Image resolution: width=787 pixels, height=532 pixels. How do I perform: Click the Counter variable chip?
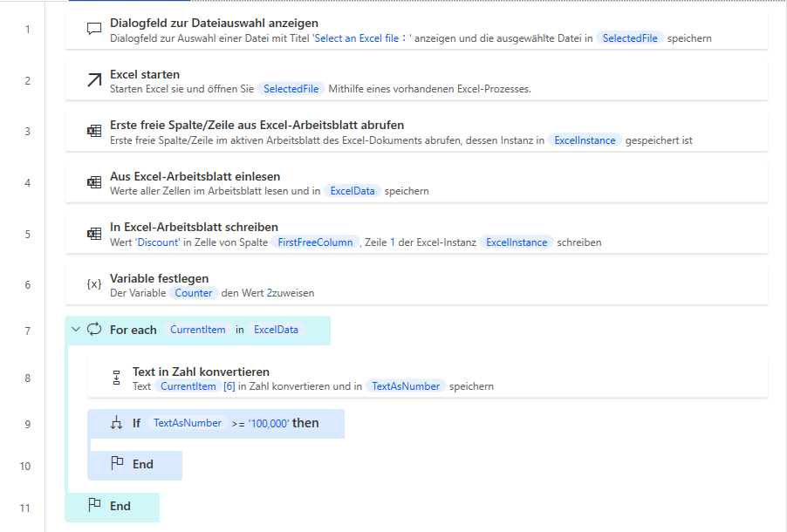coord(193,293)
